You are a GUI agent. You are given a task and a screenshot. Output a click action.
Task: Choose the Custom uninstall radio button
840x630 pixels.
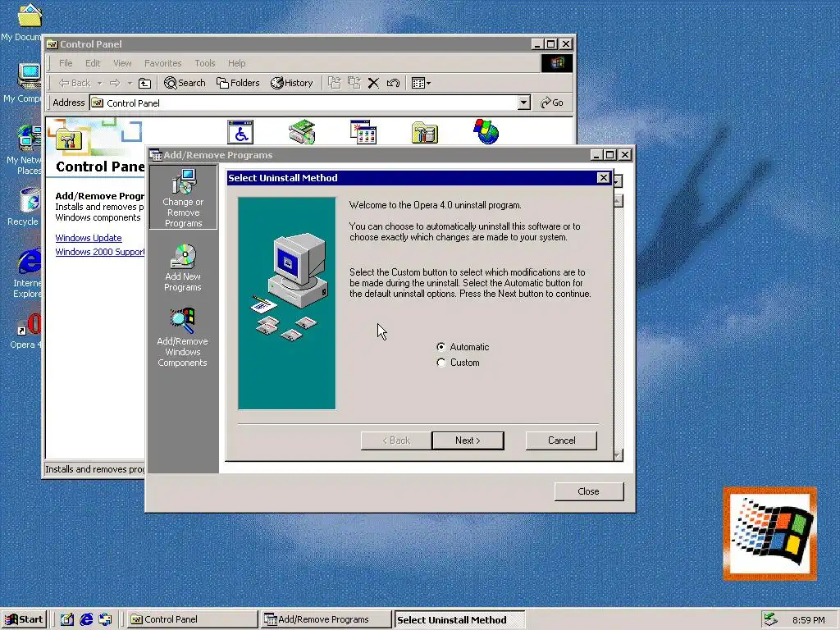(441, 363)
